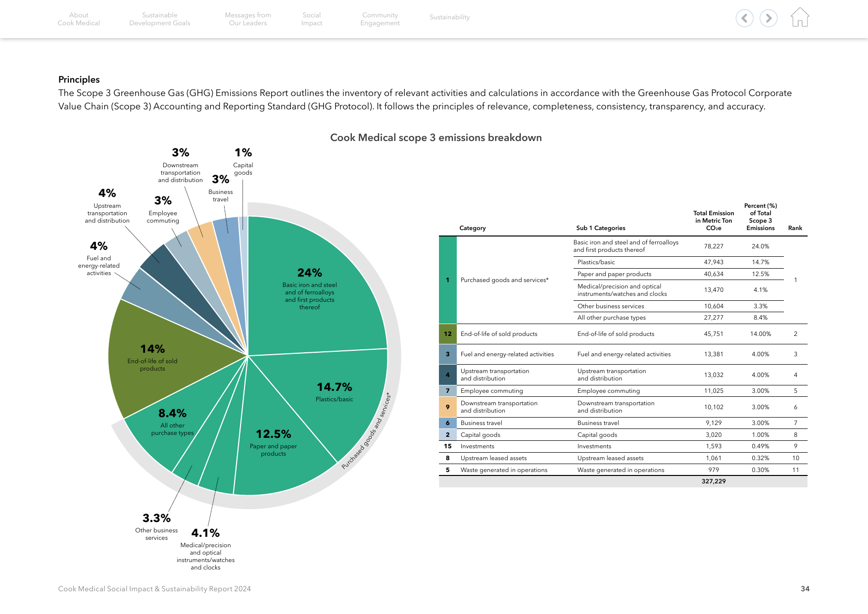Click the chart title 'Cook Medical scope 3 emissions breakdown'
The height and width of the screenshot is (614, 868).
[x=436, y=138]
